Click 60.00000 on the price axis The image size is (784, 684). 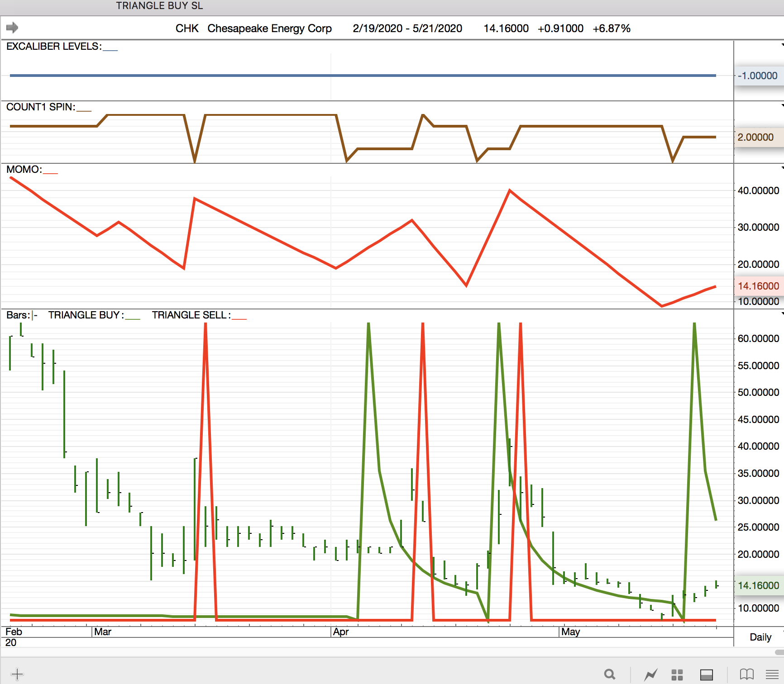758,338
